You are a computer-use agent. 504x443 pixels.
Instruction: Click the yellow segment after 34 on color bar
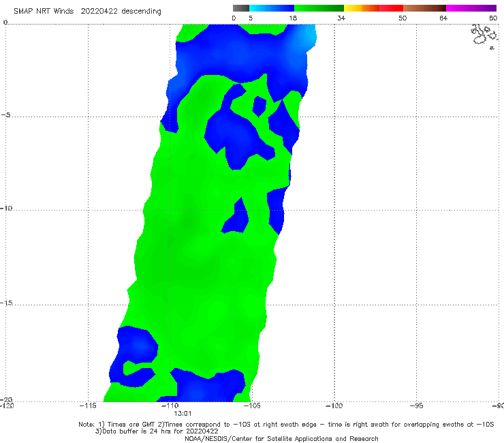(x=353, y=8)
